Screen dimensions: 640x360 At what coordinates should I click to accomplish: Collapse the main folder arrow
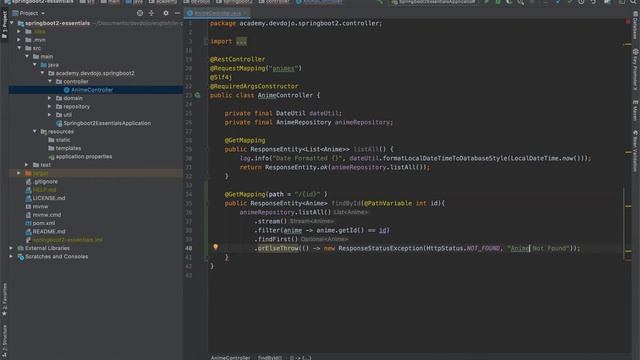[x=27, y=56]
